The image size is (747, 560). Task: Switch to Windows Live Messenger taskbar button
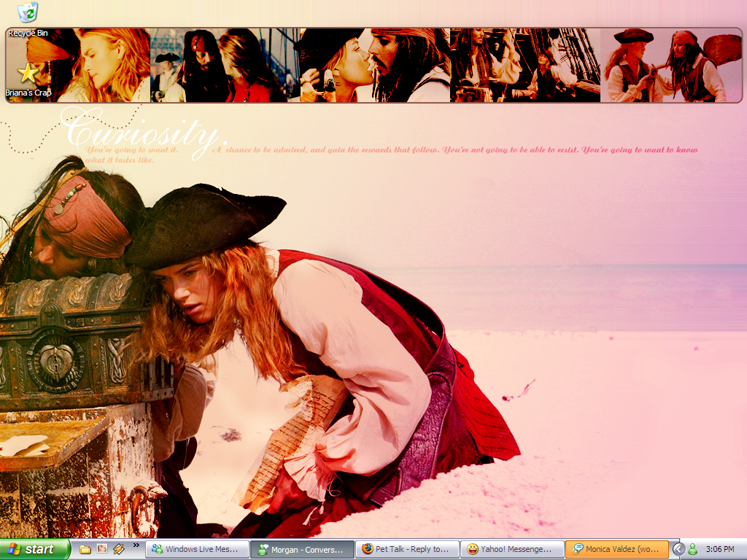(x=197, y=549)
